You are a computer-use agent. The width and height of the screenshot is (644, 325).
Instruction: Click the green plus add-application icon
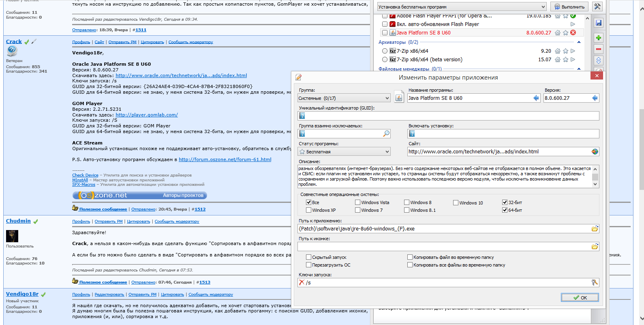click(599, 38)
